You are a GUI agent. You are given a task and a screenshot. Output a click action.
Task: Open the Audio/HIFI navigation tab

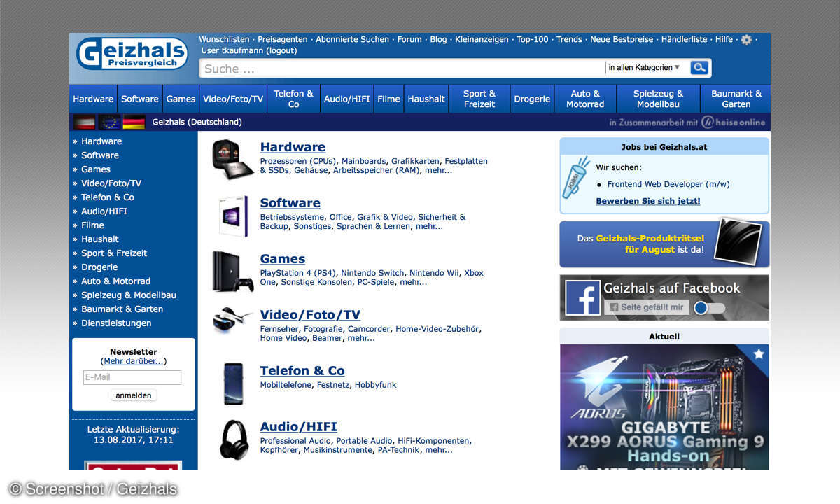click(x=346, y=99)
